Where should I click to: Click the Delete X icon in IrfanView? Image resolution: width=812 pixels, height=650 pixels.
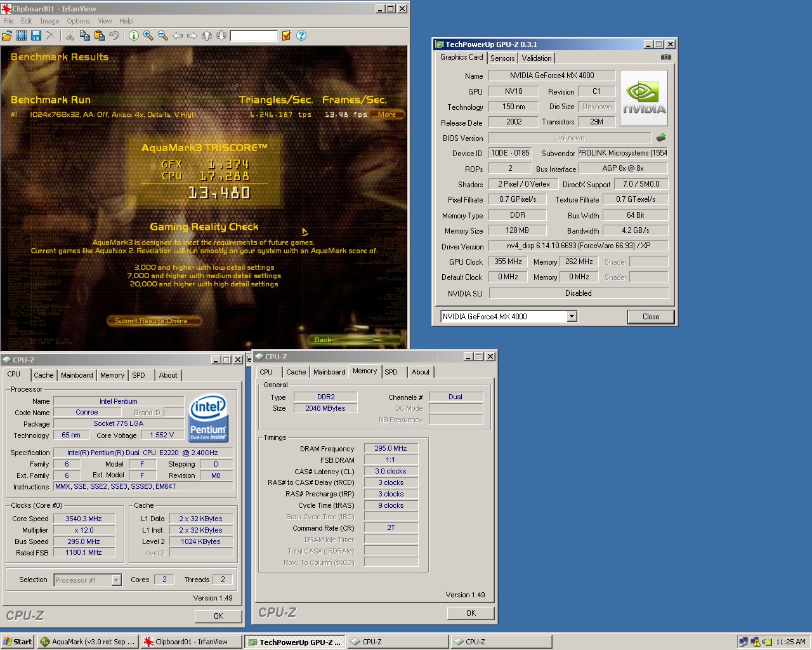point(51,36)
